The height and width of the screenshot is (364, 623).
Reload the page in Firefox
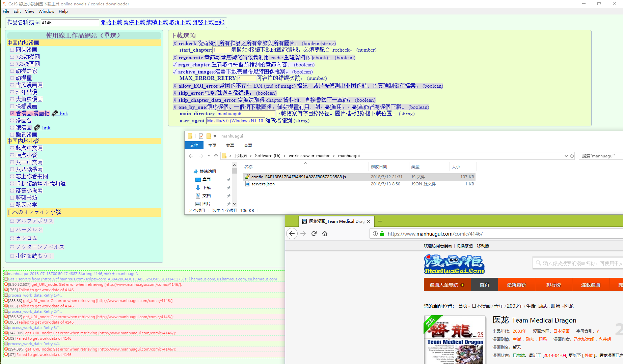point(314,233)
